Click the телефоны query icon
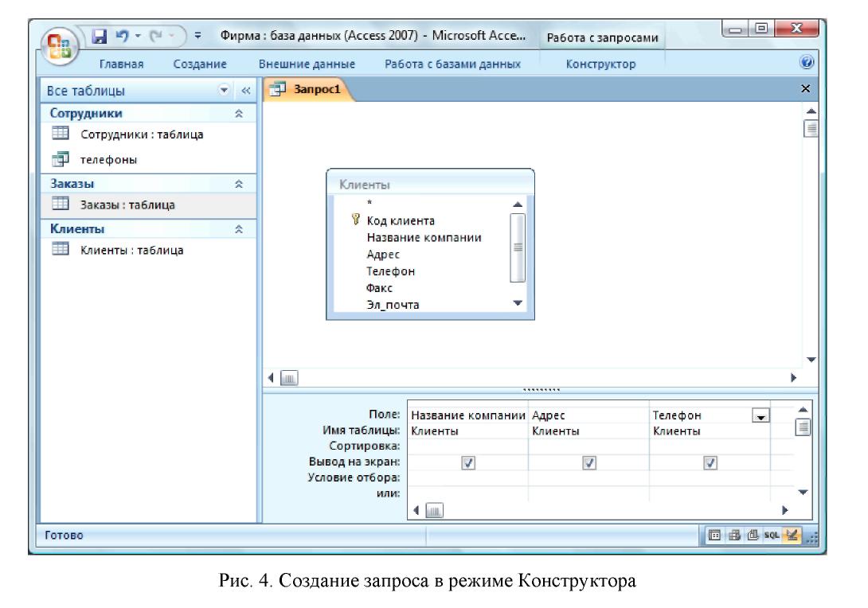 click(61, 159)
